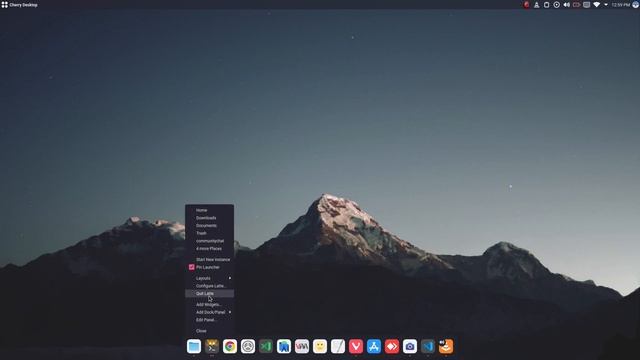Screen dimensions: 640x360
Task: Open the yellow smiley face dock icon
Action: pos(320,346)
